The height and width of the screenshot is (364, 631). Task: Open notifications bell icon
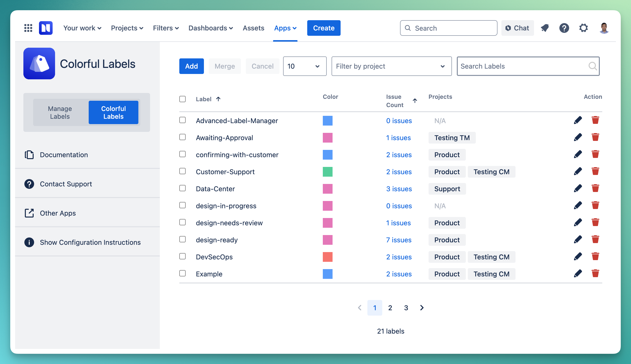point(545,28)
